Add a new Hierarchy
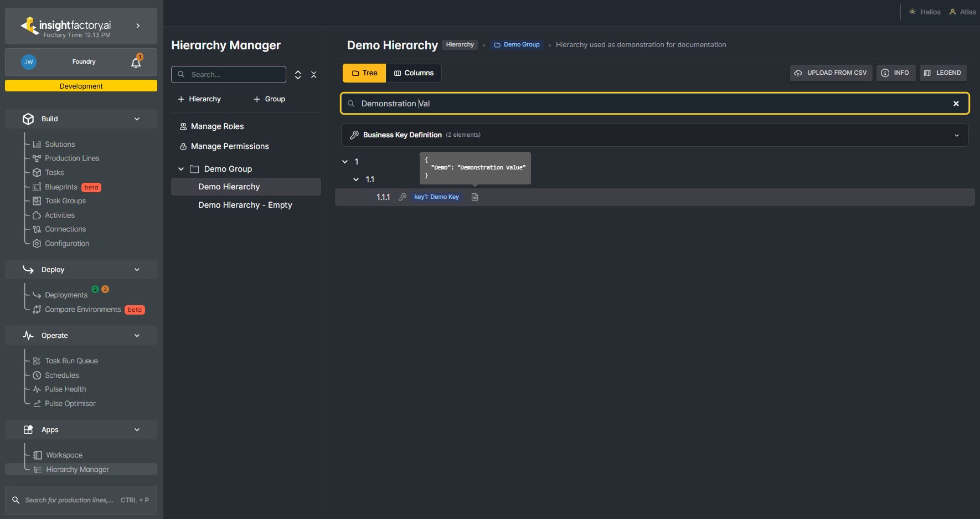 coord(199,99)
